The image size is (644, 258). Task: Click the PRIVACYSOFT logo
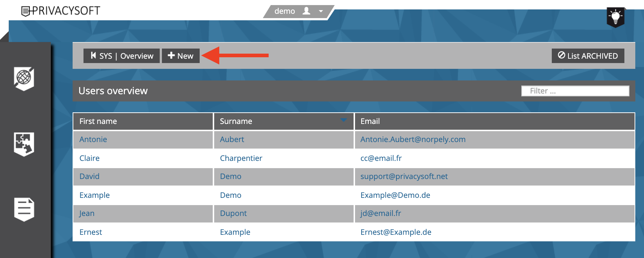click(x=61, y=11)
